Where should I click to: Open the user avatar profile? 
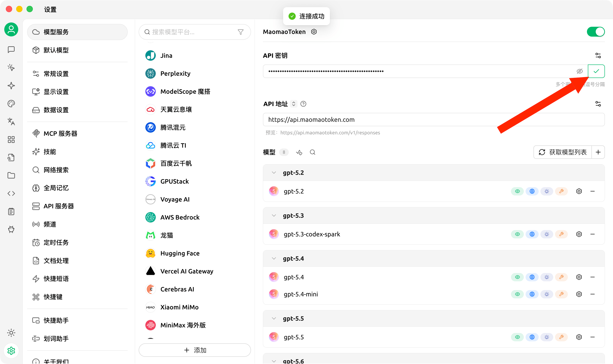click(x=11, y=30)
